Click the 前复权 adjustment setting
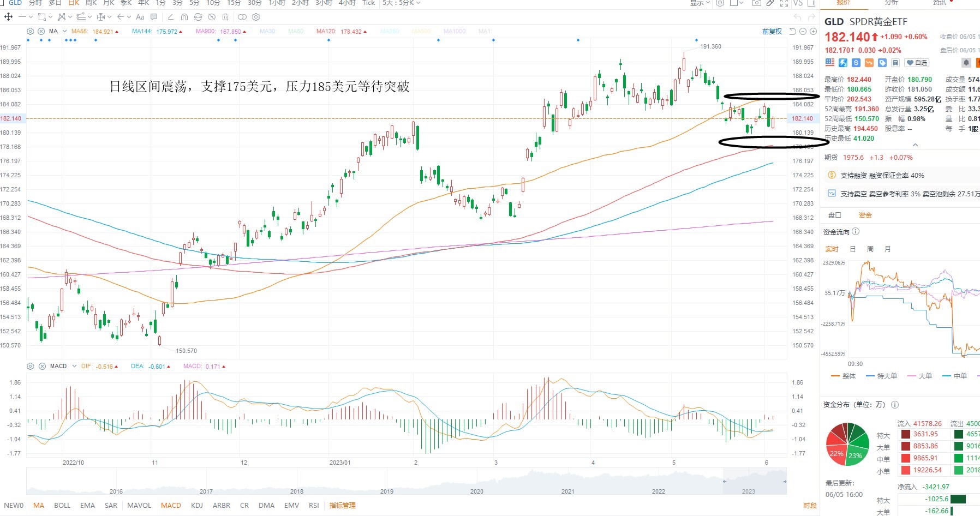 coord(772,32)
